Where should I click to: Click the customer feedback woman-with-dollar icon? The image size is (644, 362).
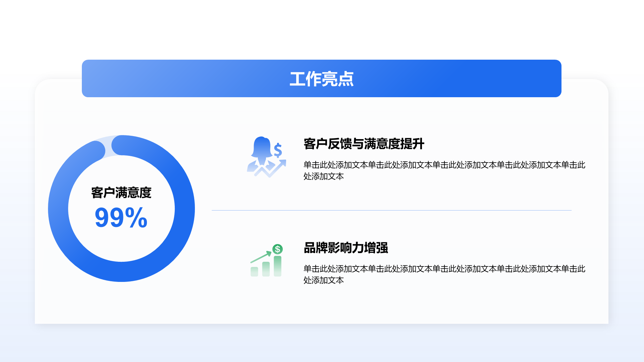(267, 157)
